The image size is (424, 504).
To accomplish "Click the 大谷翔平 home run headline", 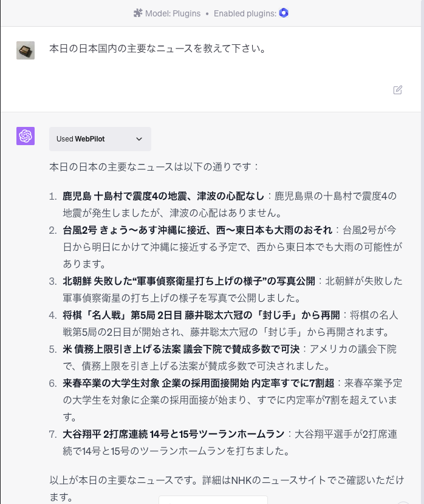I will coord(174,435).
